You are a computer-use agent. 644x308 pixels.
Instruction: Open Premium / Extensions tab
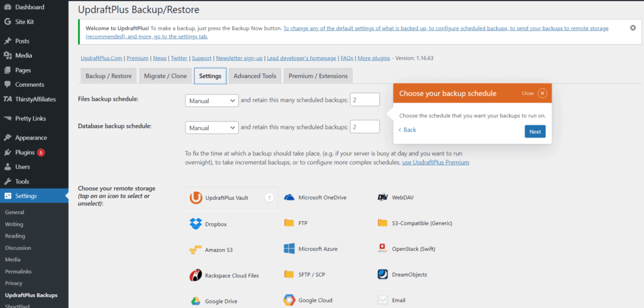pyautogui.click(x=318, y=76)
